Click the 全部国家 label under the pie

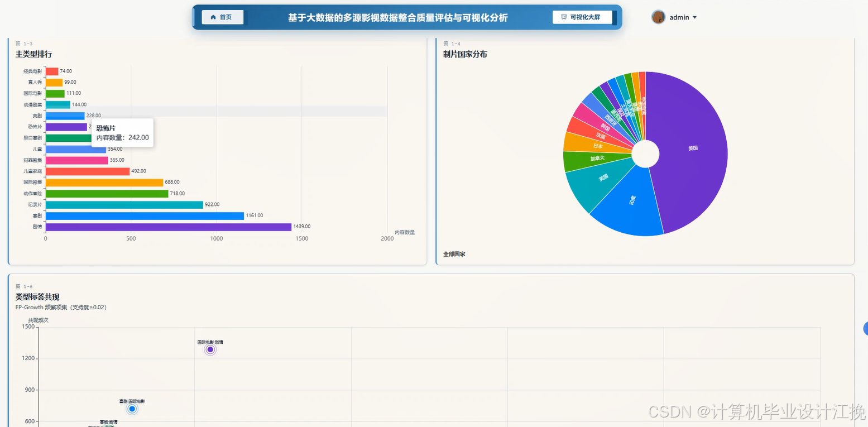coord(454,254)
